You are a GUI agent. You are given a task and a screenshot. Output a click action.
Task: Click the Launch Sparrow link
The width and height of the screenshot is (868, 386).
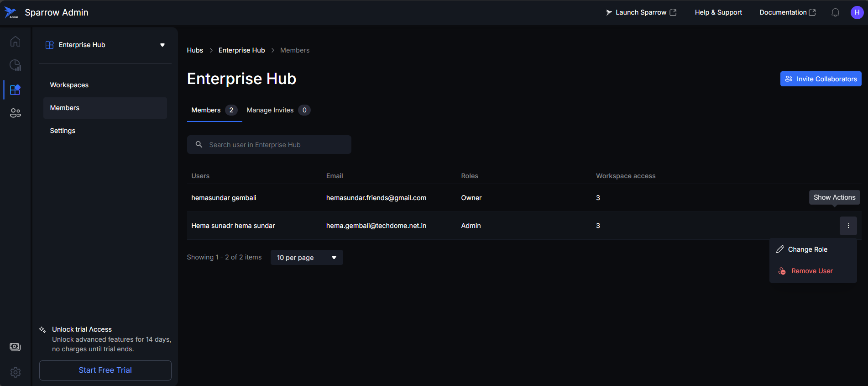[641, 13]
